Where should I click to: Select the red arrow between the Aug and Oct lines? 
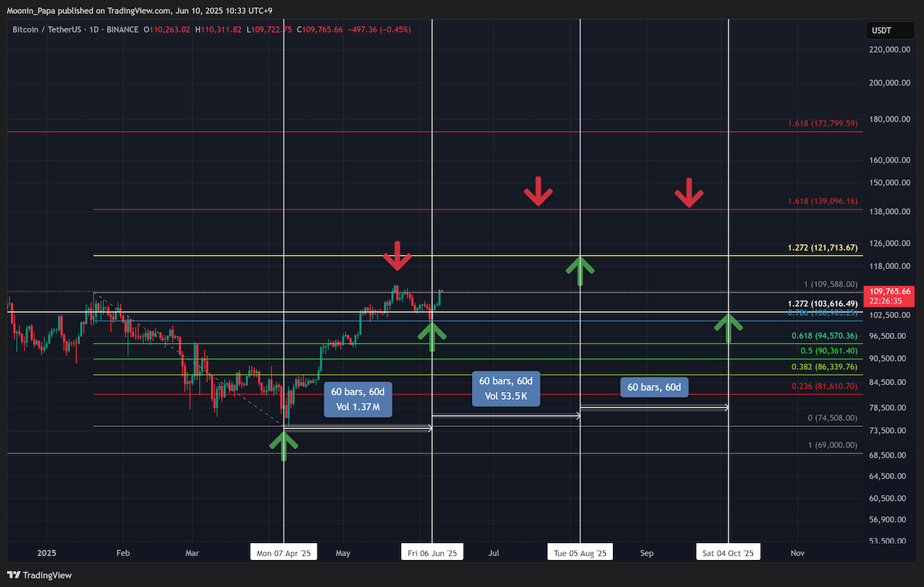click(689, 193)
